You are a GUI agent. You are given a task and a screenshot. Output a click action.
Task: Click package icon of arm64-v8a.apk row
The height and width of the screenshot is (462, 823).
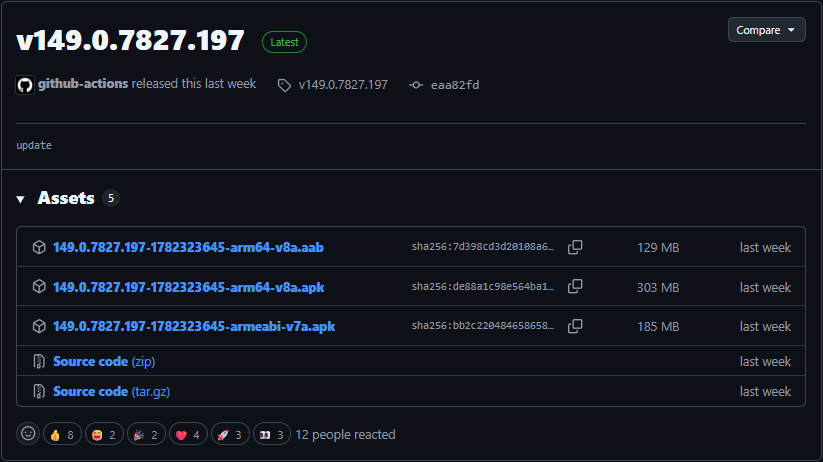[39, 287]
